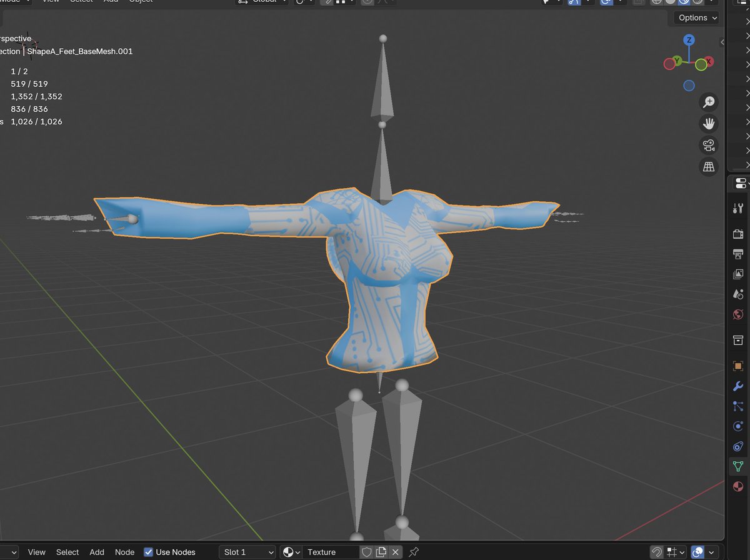Click the Texture material name field
The height and width of the screenshot is (560, 750).
pos(331,552)
